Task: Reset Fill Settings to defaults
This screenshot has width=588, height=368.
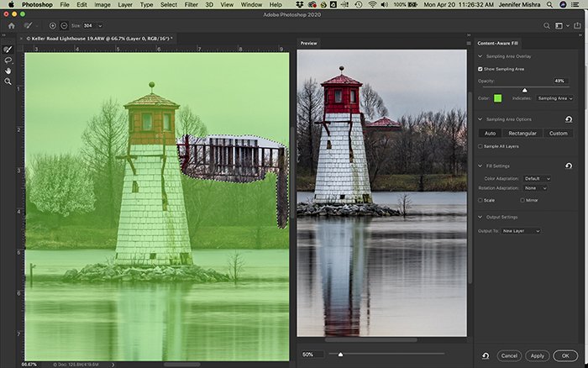Action: click(x=569, y=166)
